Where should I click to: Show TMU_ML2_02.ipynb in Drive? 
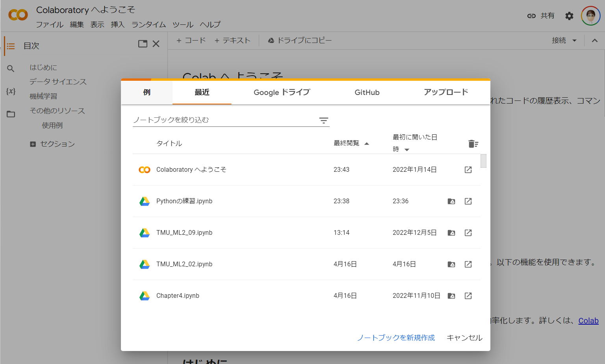[x=451, y=264]
